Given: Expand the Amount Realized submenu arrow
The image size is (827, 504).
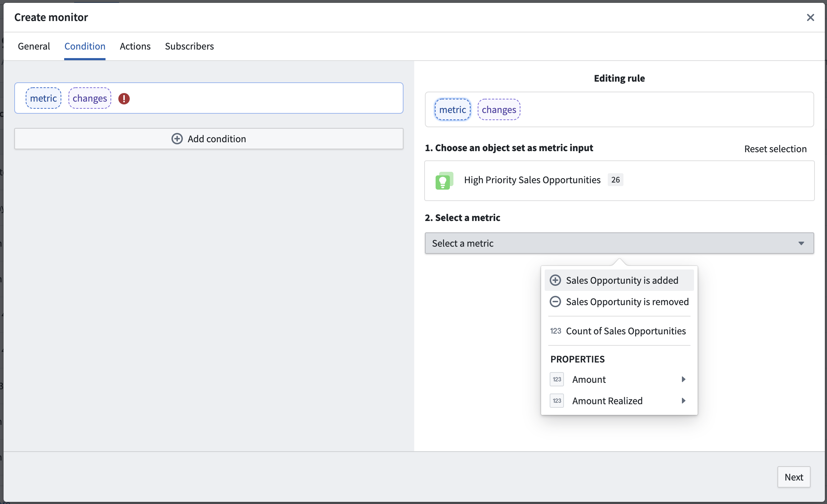Looking at the screenshot, I should tap(684, 401).
